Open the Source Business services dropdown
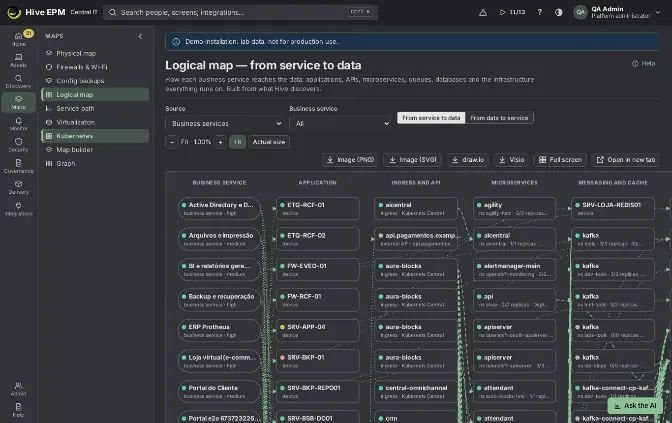This screenshot has height=423, width=672. pos(224,123)
